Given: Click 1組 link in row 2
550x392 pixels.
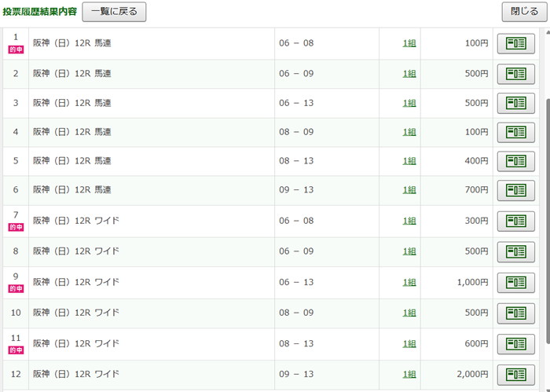Looking at the screenshot, I should click(409, 74).
